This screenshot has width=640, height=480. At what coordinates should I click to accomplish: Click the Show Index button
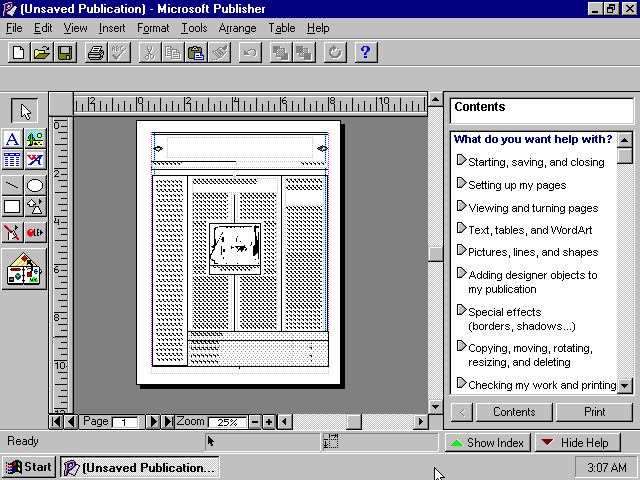coord(488,442)
